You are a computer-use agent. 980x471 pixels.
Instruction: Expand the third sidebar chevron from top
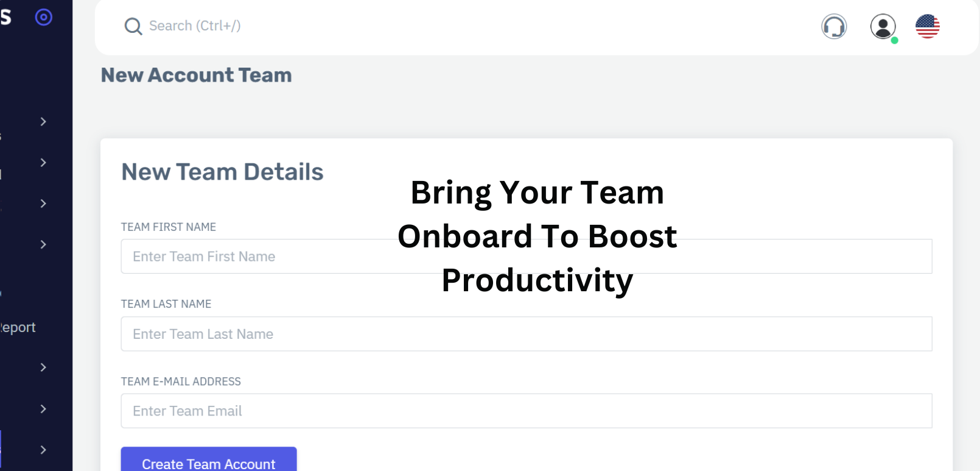pos(43,204)
